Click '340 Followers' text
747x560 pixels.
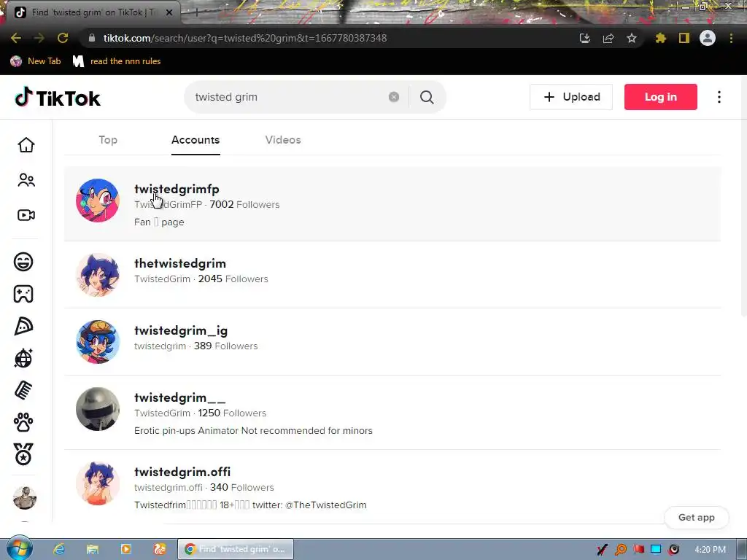242,487
